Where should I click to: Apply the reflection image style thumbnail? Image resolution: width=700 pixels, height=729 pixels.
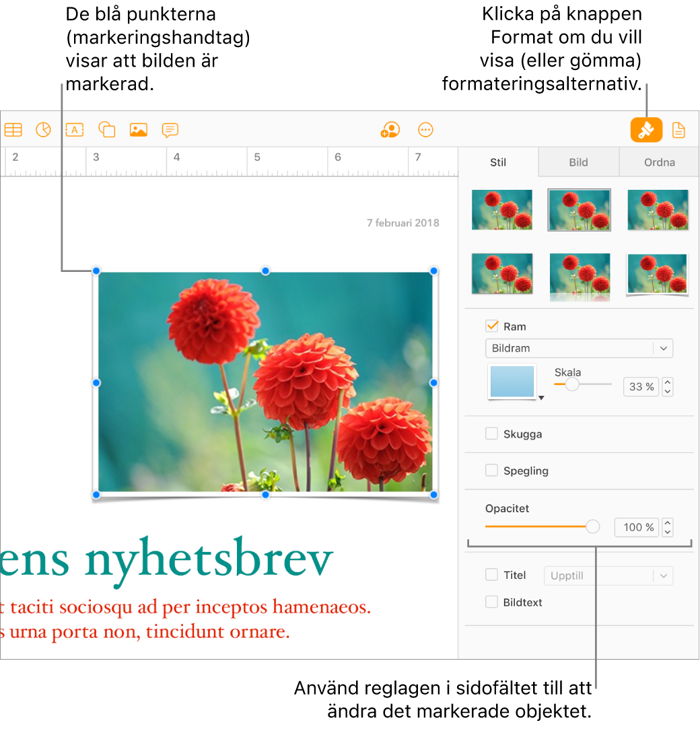point(580,277)
